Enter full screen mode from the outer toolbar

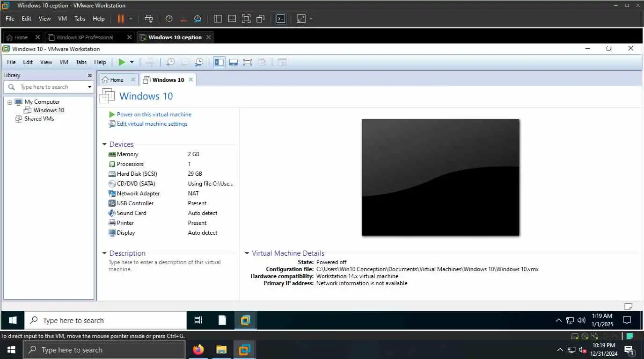pyautogui.click(x=246, y=19)
